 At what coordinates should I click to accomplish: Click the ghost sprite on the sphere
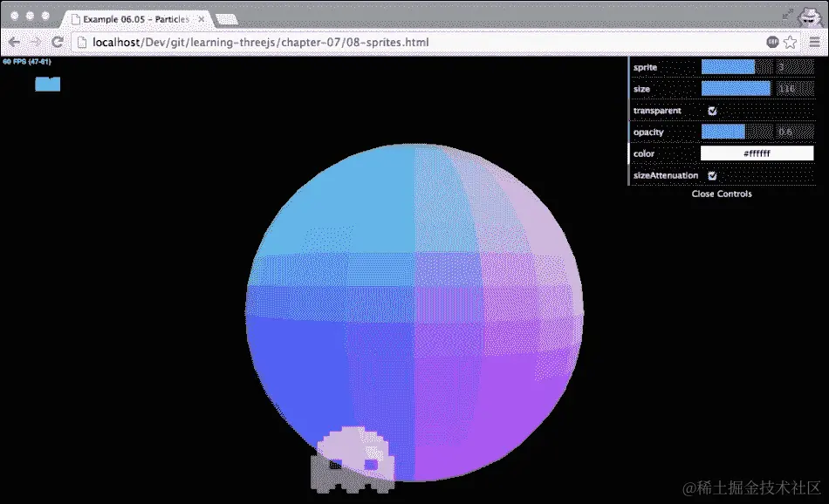(x=353, y=460)
